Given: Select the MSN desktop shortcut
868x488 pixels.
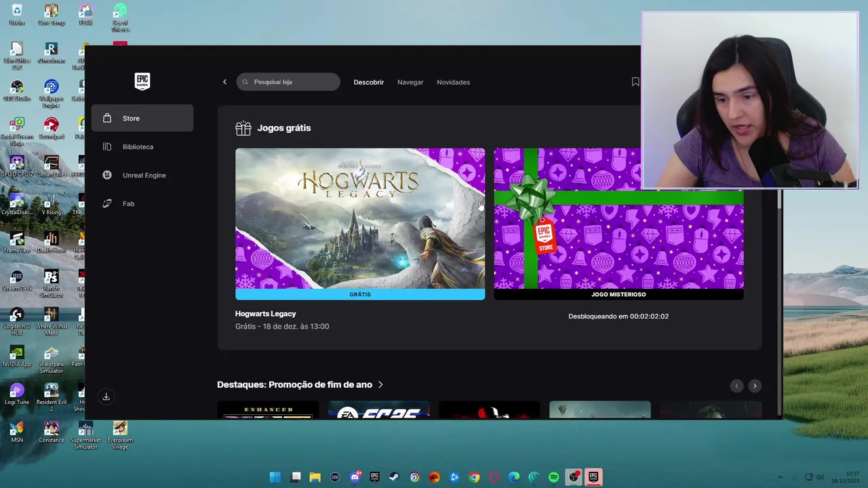Looking at the screenshot, I should click(x=17, y=432).
